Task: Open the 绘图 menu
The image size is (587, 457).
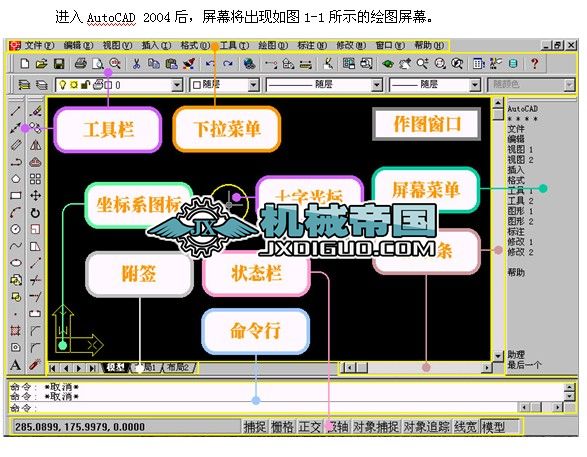Action: tap(273, 46)
